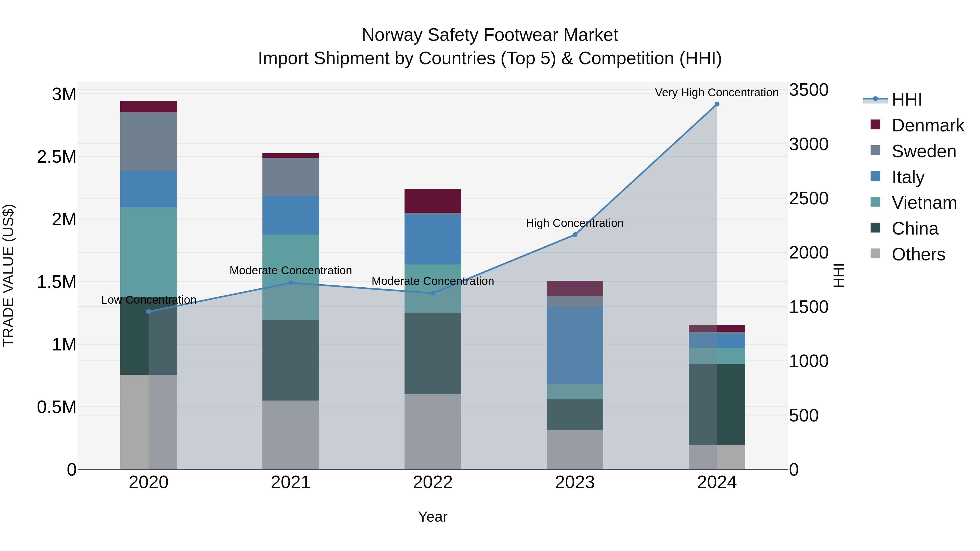This screenshot has height=551, width=980.
Task: Click the Sweden slate legend swatch
Action: (x=875, y=150)
